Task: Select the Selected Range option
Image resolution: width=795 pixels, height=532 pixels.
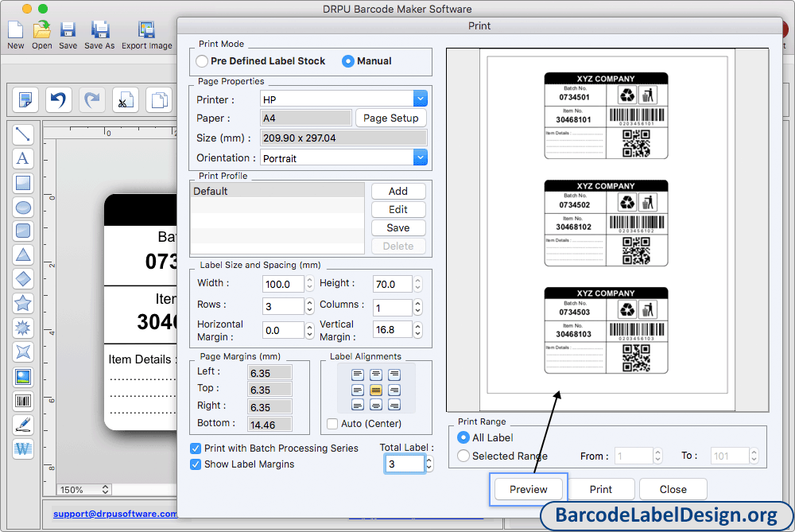Action: click(x=463, y=456)
